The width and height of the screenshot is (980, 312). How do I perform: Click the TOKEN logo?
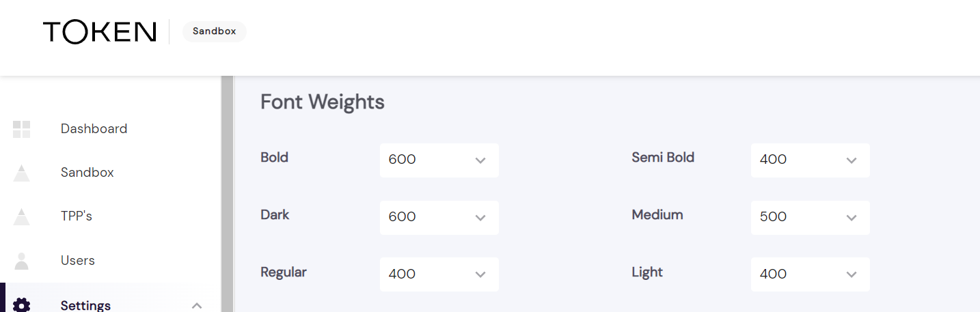pyautogui.click(x=100, y=31)
